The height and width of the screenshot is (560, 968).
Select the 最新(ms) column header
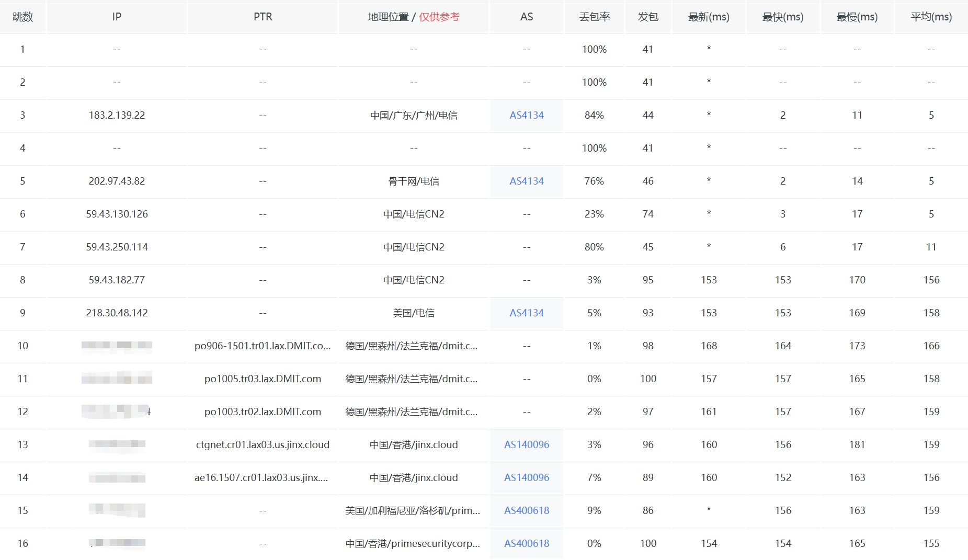click(709, 17)
